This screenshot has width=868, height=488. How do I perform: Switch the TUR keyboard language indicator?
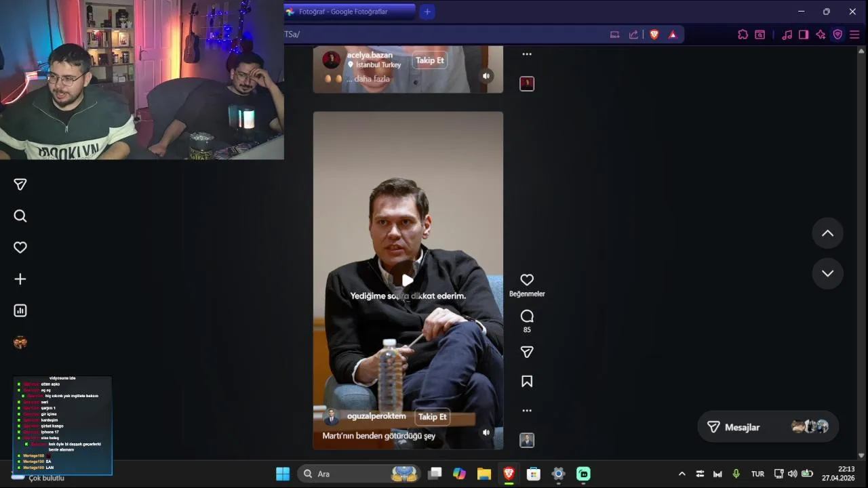click(757, 474)
